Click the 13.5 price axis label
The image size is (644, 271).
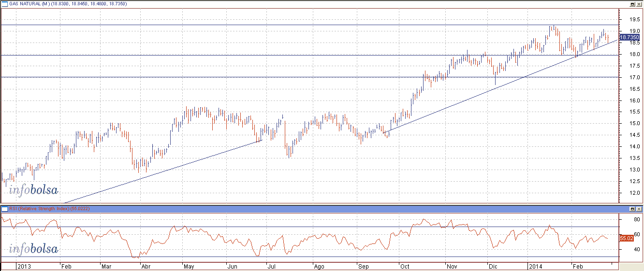point(635,158)
